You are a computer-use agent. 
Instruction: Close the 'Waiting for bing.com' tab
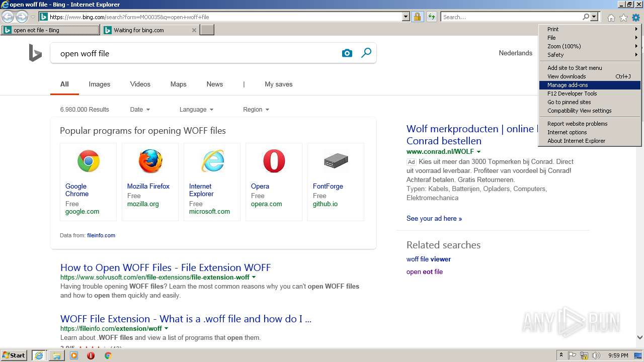(x=194, y=30)
